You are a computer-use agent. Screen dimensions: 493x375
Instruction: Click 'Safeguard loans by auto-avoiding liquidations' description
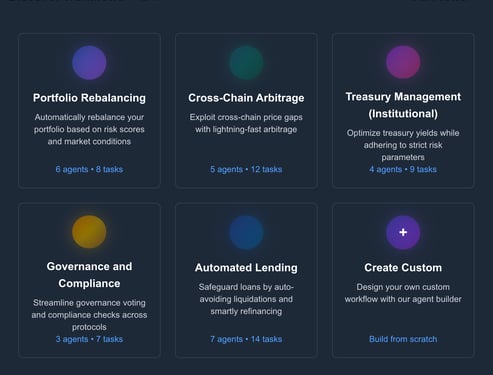[246, 299]
